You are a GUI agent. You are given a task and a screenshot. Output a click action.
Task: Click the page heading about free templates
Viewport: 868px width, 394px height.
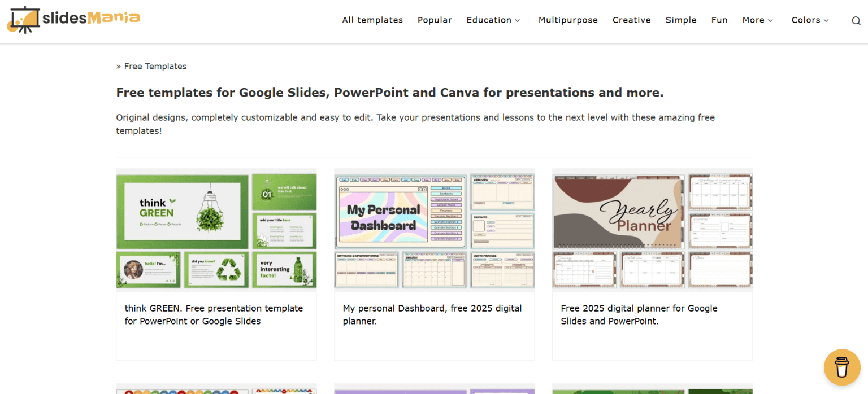[x=390, y=93]
